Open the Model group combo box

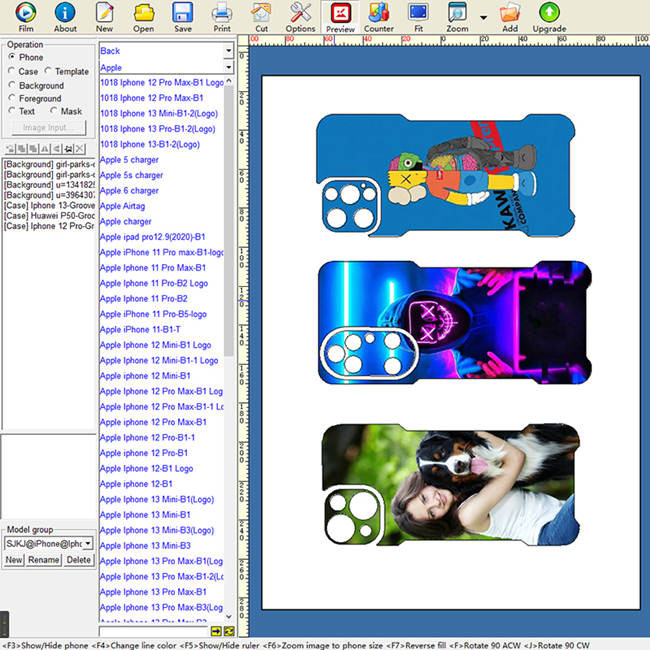pos(49,543)
